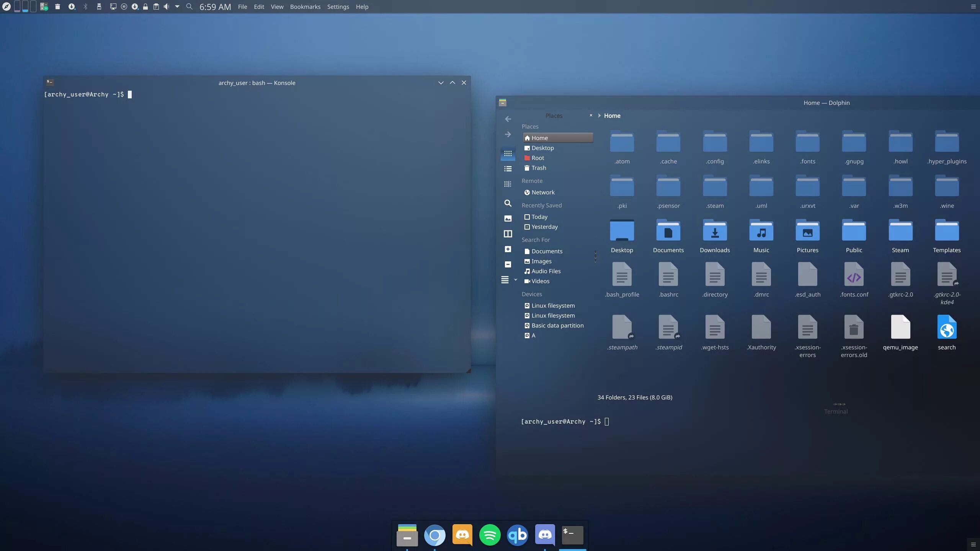Launch qBittorrent from the dock
The width and height of the screenshot is (980, 551).
pyautogui.click(x=517, y=535)
